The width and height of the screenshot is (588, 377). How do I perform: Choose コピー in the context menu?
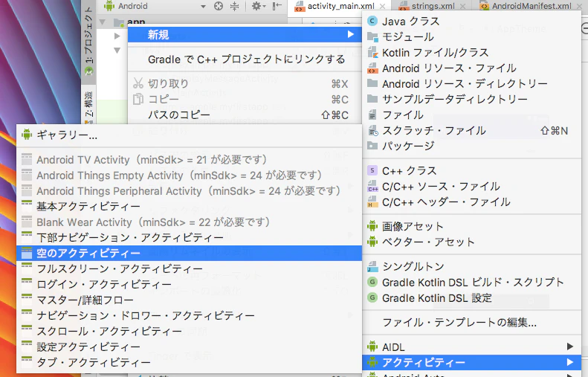245,100
